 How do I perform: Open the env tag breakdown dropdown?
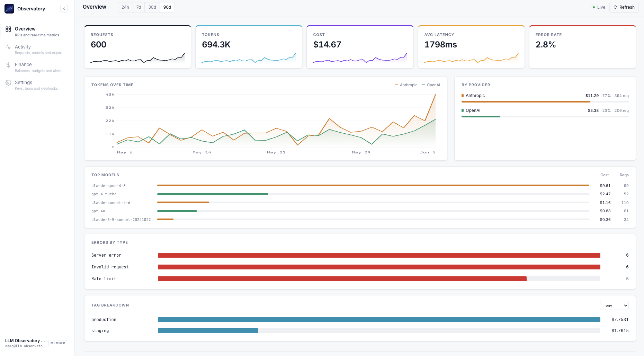(614, 305)
